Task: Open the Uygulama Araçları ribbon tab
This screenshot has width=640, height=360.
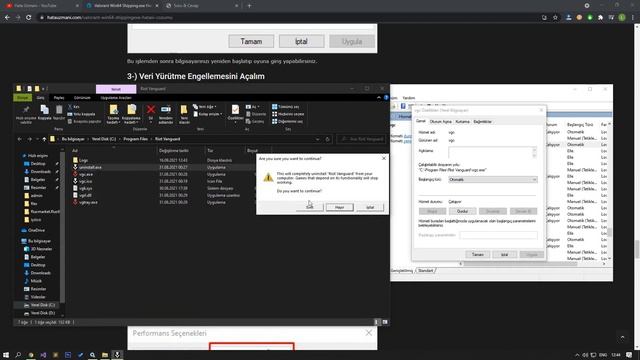Action: [x=116, y=98]
